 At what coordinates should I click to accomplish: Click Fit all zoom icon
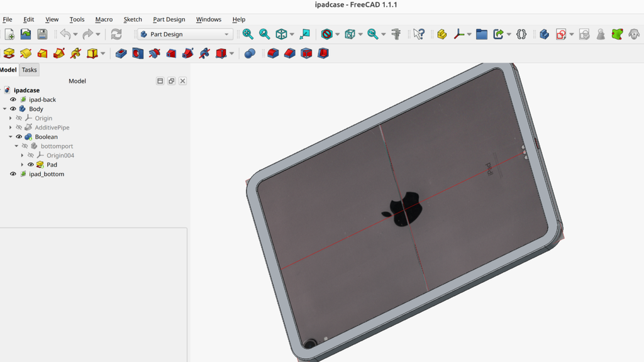248,34
